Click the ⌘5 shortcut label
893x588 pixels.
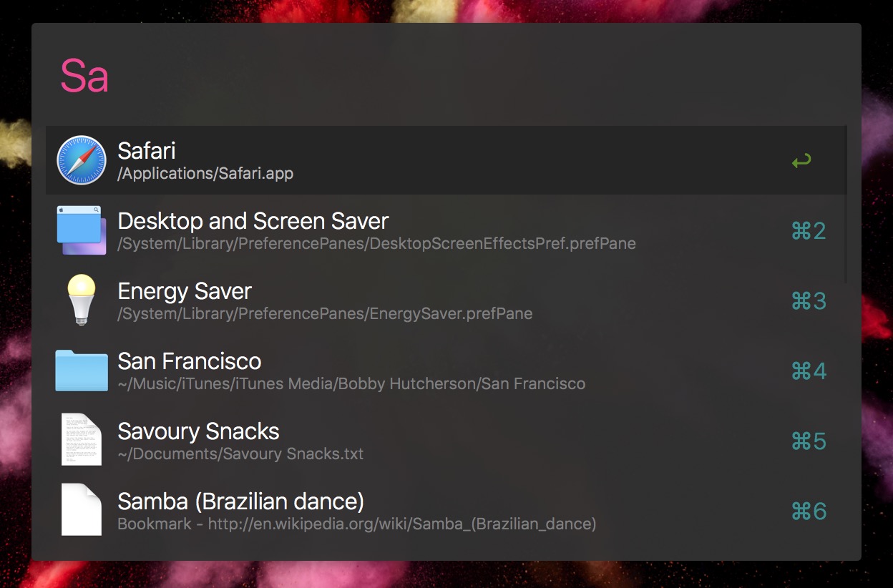click(x=809, y=441)
